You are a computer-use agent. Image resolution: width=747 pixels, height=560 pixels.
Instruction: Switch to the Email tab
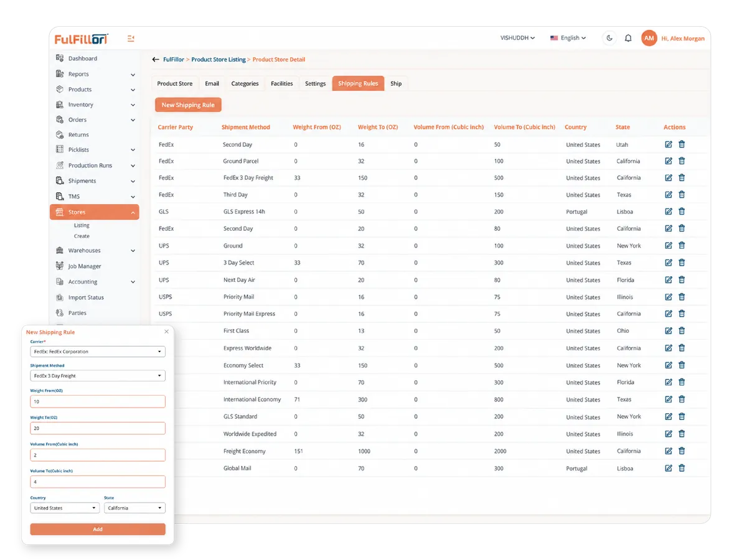tap(212, 83)
